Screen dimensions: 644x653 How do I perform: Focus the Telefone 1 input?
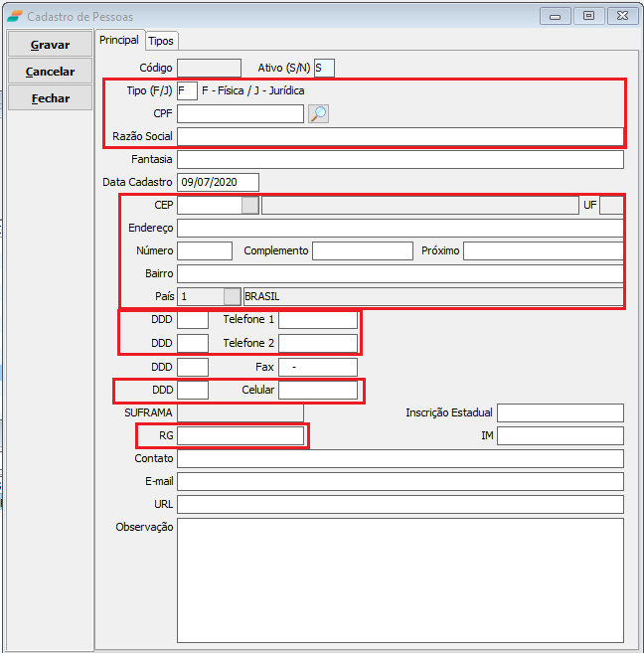[x=317, y=320]
